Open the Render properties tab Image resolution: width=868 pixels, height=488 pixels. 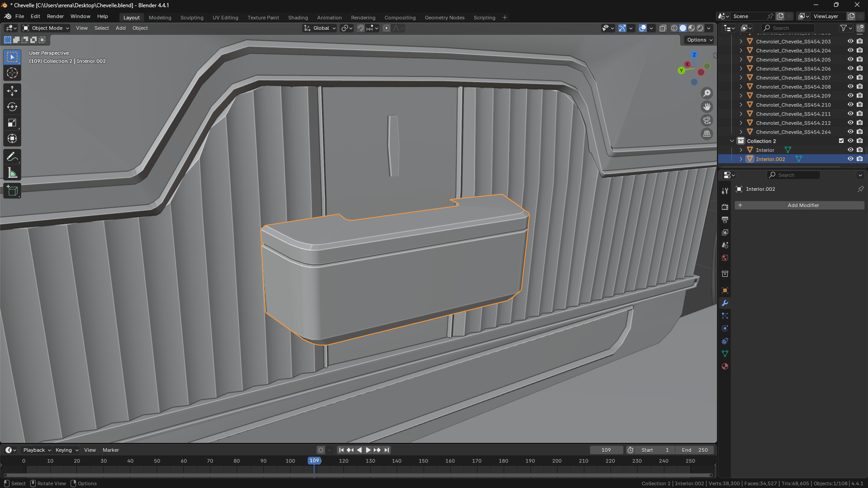click(x=725, y=207)
